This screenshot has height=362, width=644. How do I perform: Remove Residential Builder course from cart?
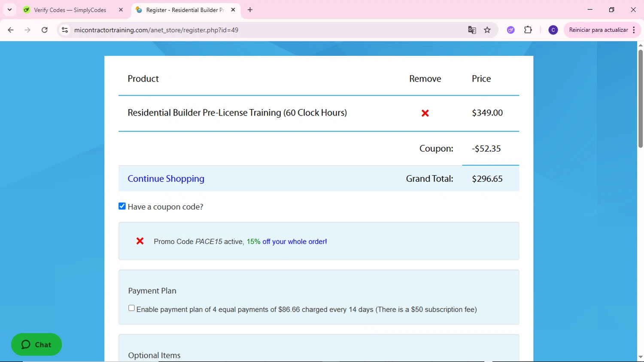pyautogui.click(x=425, y=113)
